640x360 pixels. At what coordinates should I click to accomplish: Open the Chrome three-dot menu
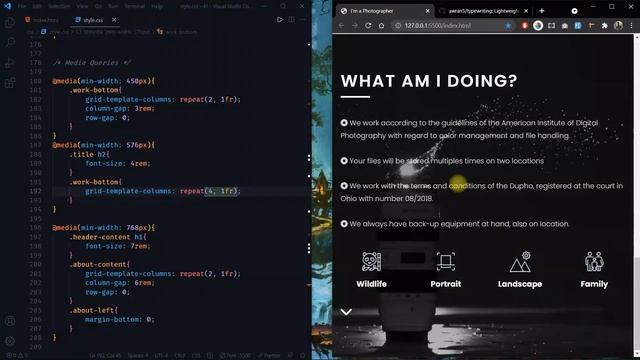(631, 25)
